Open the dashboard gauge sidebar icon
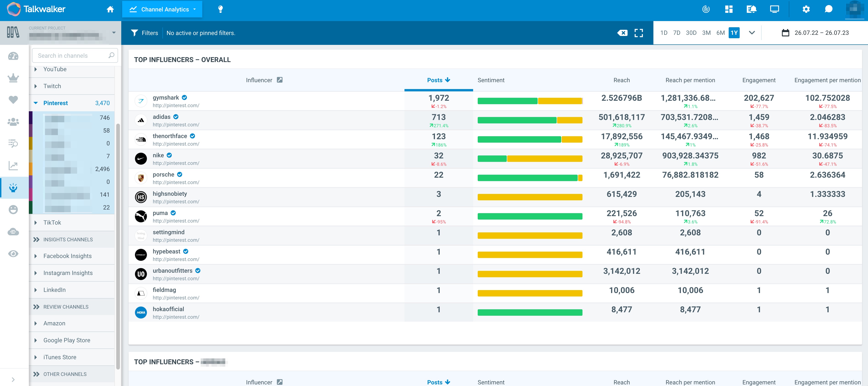 [13, 56]
